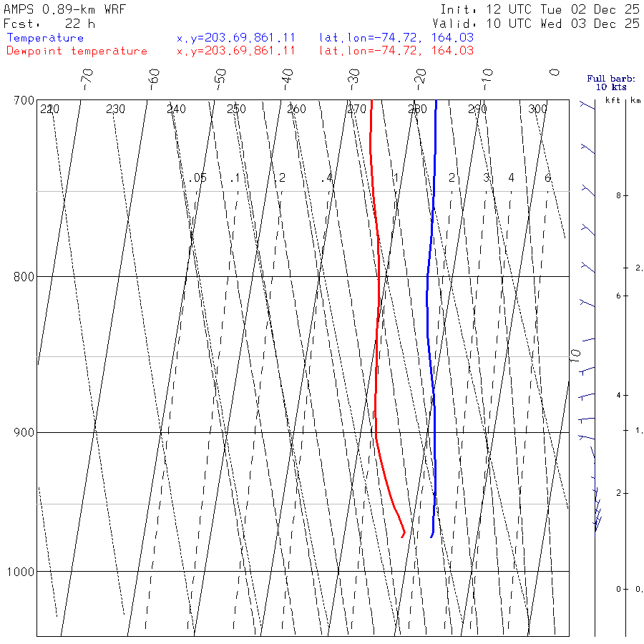This screenshot has width=644, height=644.
Task: Click the '700' pressure level label
Action: pyautogui.click(x=24, y=101)
